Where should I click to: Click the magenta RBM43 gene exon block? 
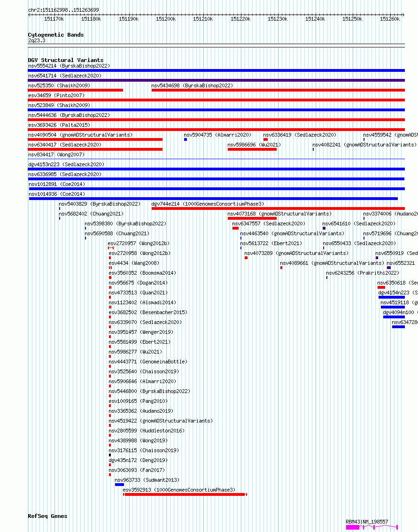coord(353,527)
